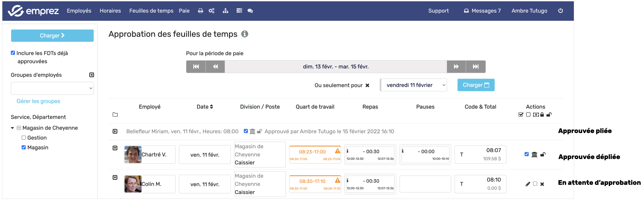Viewport: 644px width, 202px height.
Task: Open the Horaires menu
Action: point(110,11)
